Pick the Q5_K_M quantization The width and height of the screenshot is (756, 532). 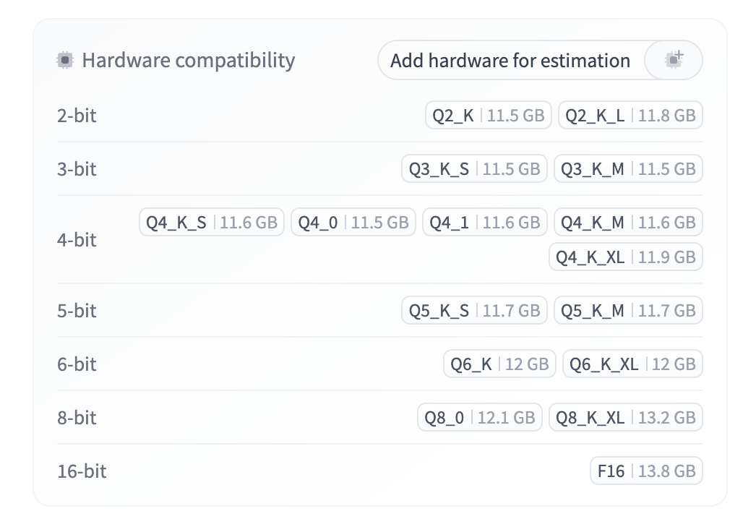(x=628, y=311)
